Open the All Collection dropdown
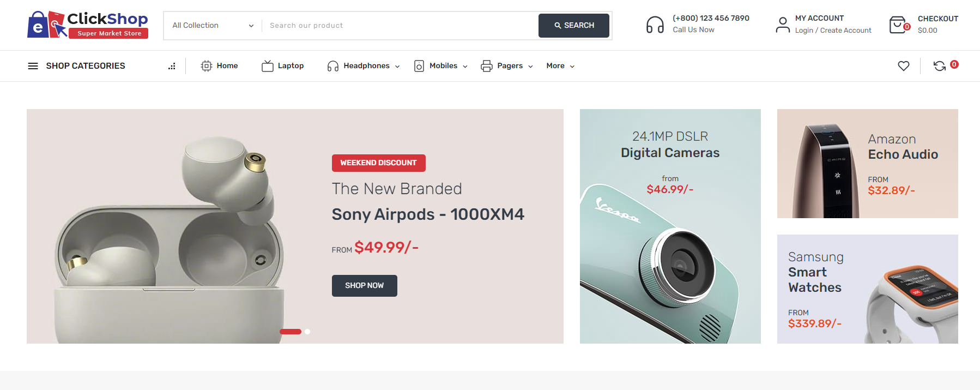This screenshot has width=980, height=390. coord(212,25)
